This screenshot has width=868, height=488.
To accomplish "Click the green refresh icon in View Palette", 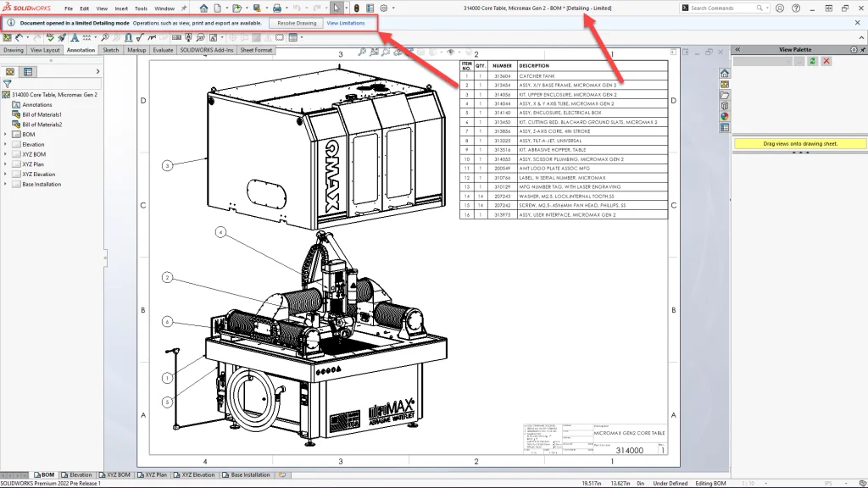I will pyautogui.click(x=814, y=61).
